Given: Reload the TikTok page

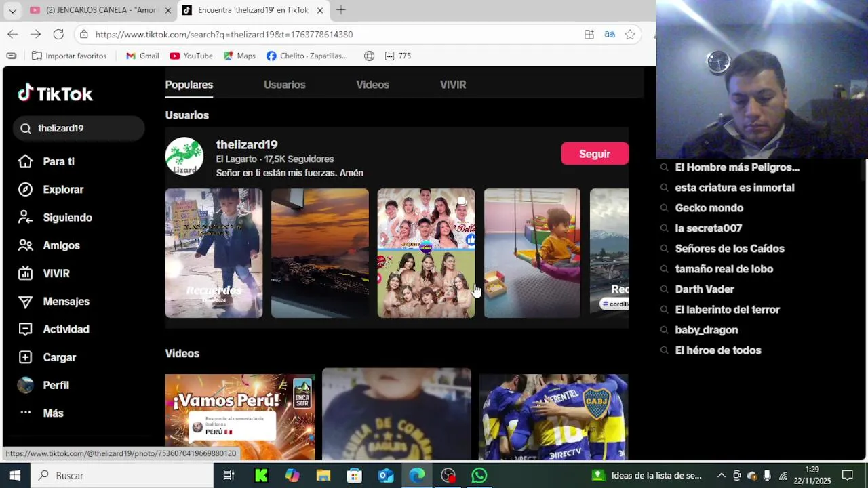Looking at the screenshot, I should 58,34.
